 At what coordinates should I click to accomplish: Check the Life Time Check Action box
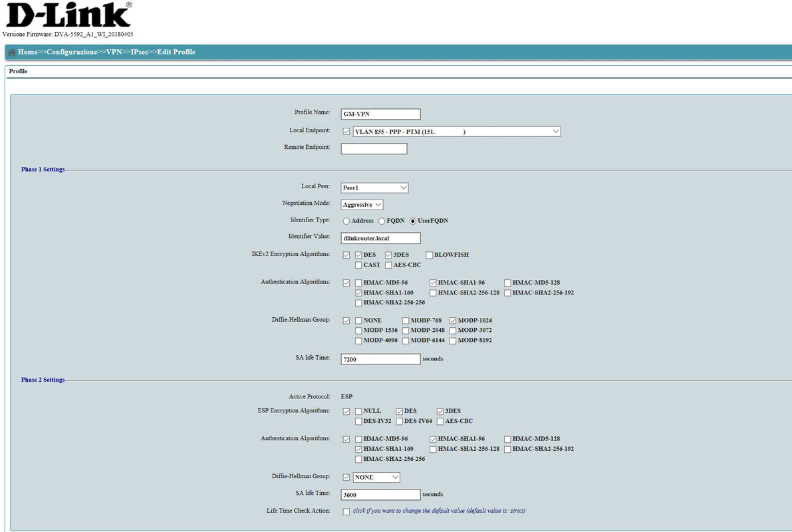[x=346, y=512]
